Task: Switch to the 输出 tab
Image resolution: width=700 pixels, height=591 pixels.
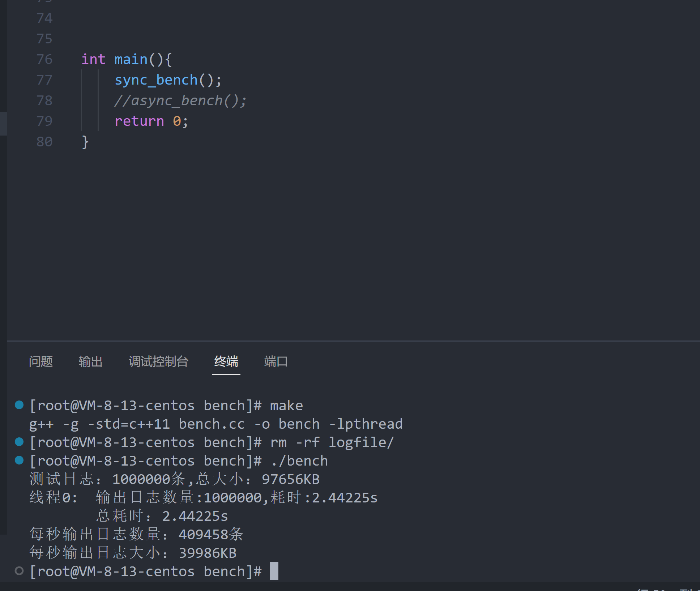Action: [x=90, y=361]
